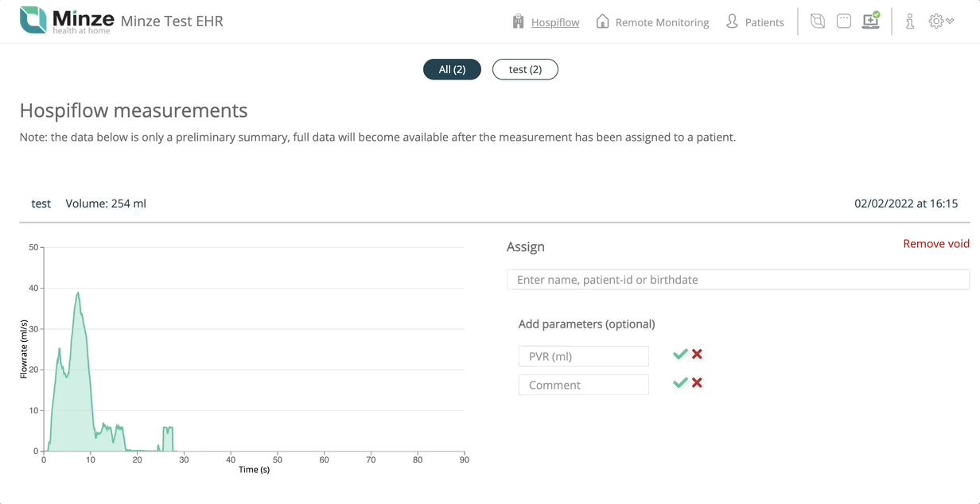980x504 pixels.
Task: Click the house icon beside Remote Monitoring
Action: click(x=603, y=21)
